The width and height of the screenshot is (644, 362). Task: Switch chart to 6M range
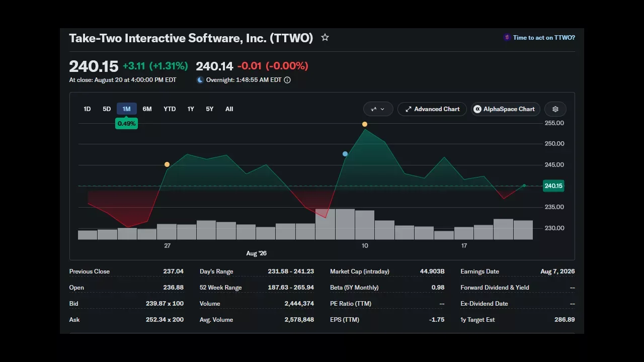click(147, 109)
